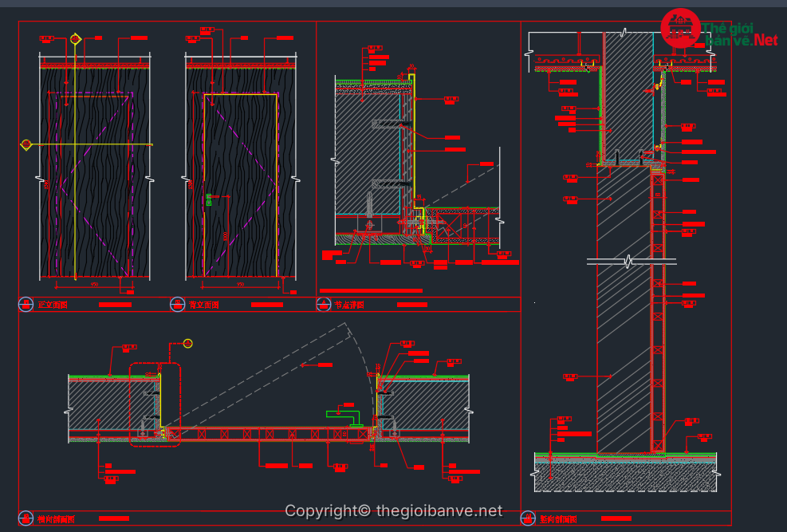Screen dimensions: 787x532
Task: Click the yellow diamond section marker above front elevation
Action: [x=76, y=38]
